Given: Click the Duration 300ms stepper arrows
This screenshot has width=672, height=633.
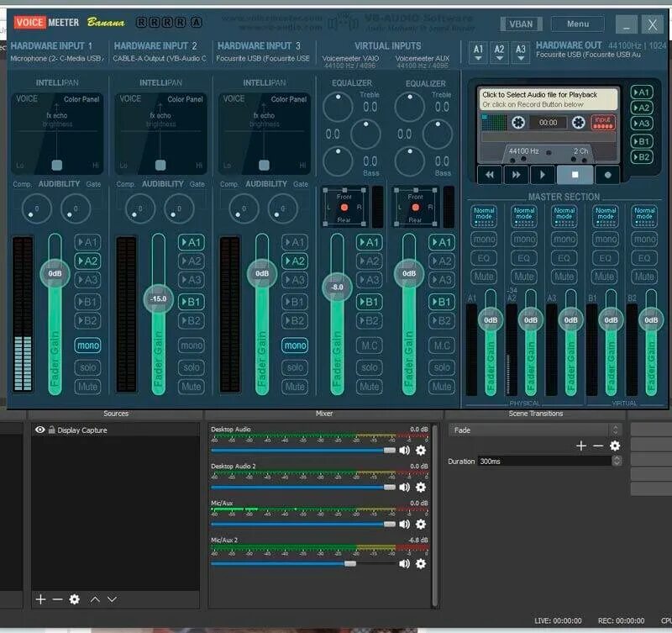Looking at the screenshot, I should pos(617,461).
